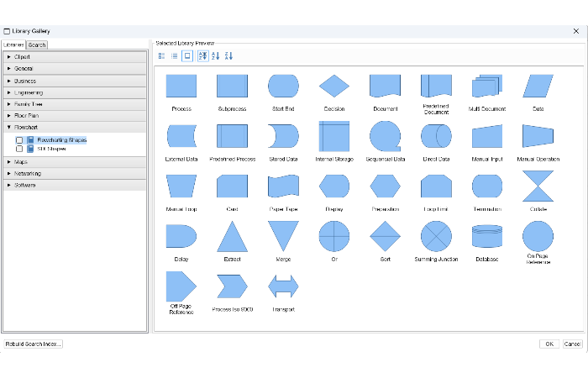Select the SDL Shapes tree item

pyautogui.click(x=51, y=149)
